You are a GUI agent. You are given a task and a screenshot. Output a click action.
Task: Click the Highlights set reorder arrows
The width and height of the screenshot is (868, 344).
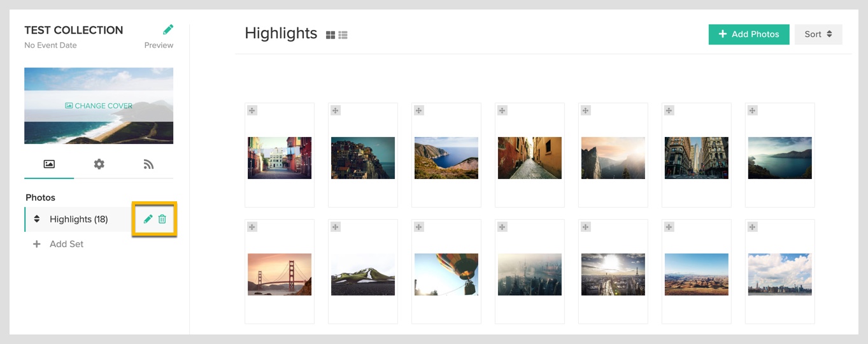click(x=37, y=219)
